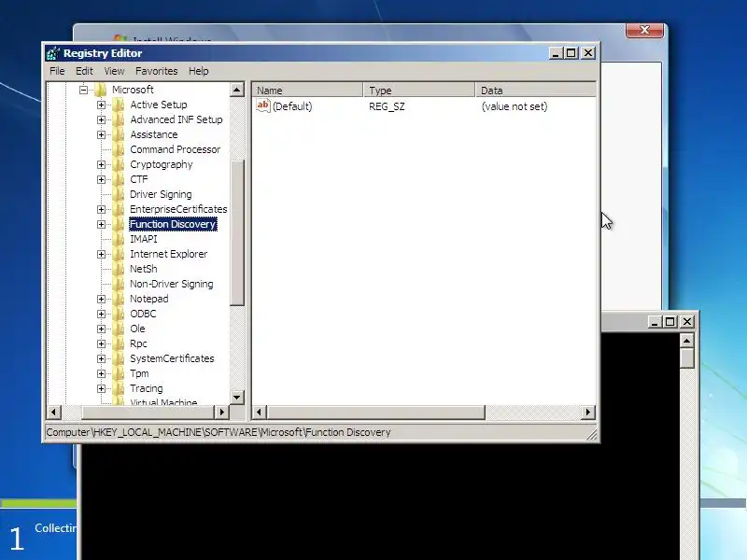The image size is (747, 560).
Task: Click the EnterpriseCertificates folder icon
Action: click(x=119, y=209)
